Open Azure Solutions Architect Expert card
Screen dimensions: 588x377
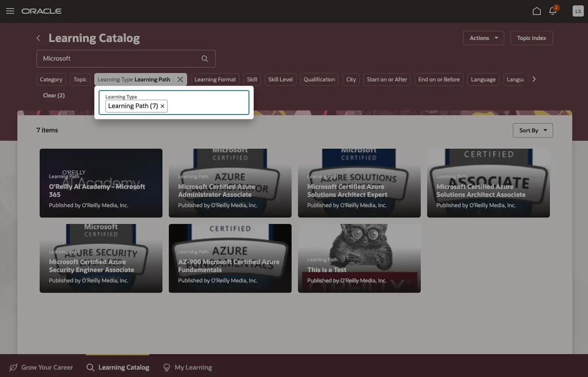tap(359, 183)
